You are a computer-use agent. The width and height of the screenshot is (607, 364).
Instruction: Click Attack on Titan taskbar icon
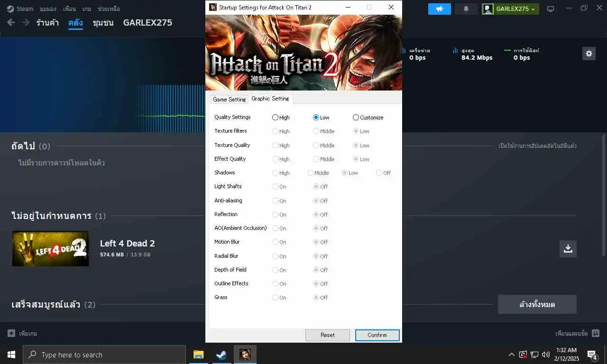[245, 355]
